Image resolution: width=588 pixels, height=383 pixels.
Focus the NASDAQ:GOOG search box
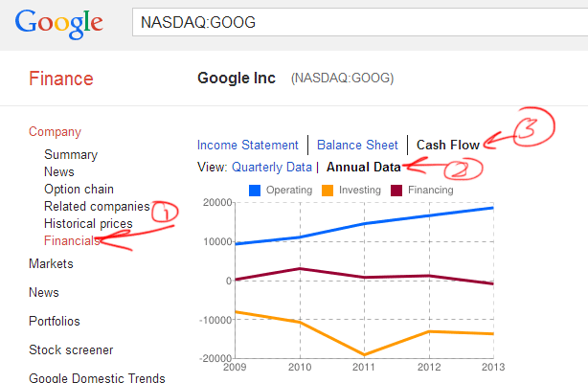click(x=360, y=23)
